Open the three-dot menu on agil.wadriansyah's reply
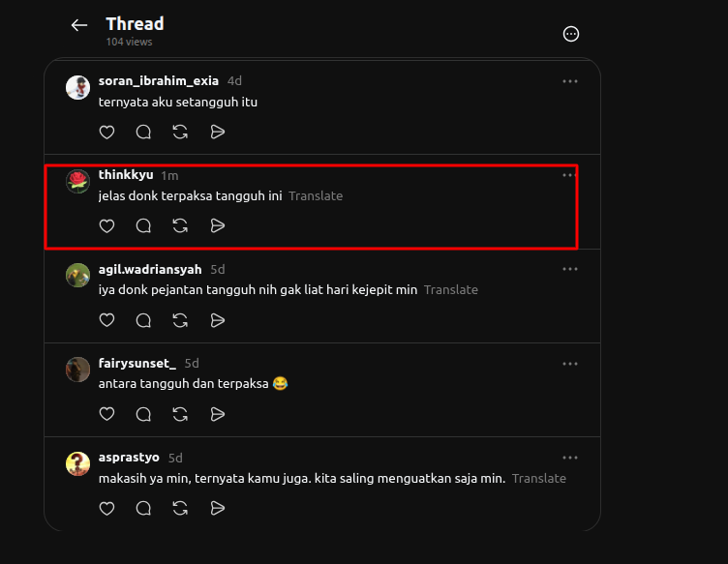The image size is (728, 564). 569,269
